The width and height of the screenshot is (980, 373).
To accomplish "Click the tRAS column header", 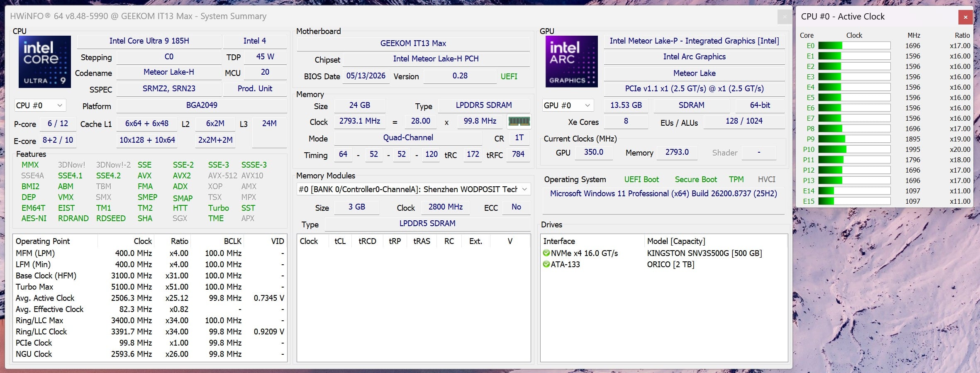I will pos(422,241).
